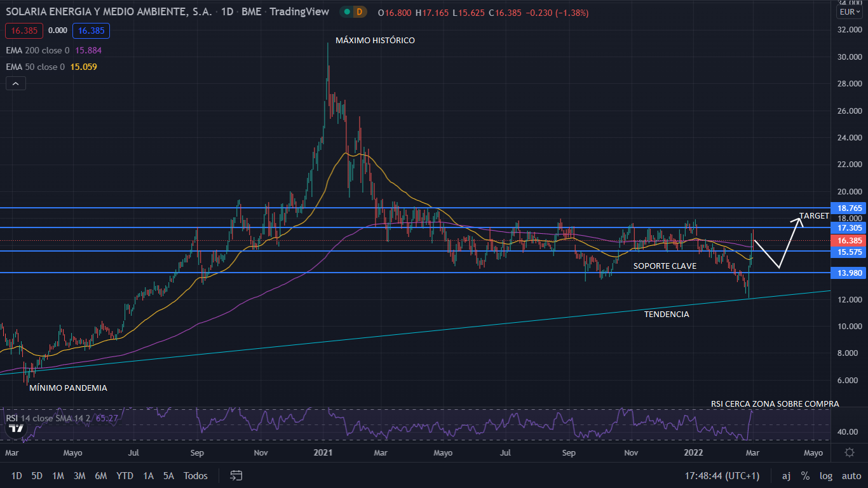This screenshot has width=868, height=488.
Task: Open the go-to-date calendar icon
Action: [x=236, y=475]
